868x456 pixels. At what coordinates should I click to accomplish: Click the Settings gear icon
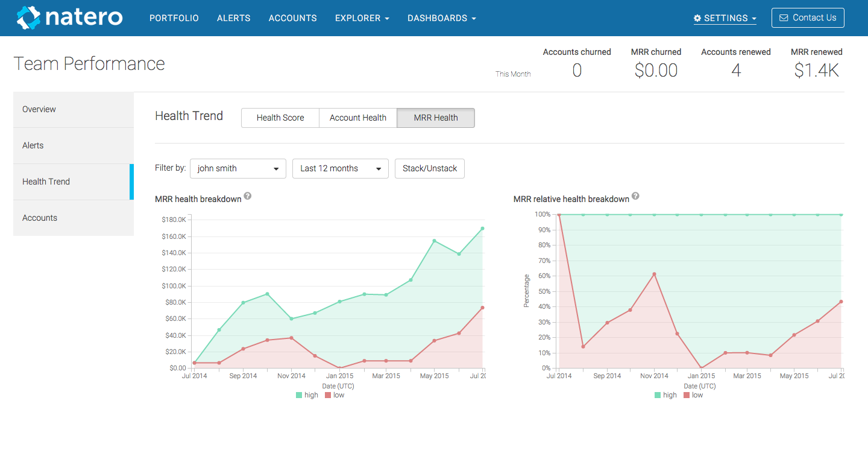(x=697, y=19)
